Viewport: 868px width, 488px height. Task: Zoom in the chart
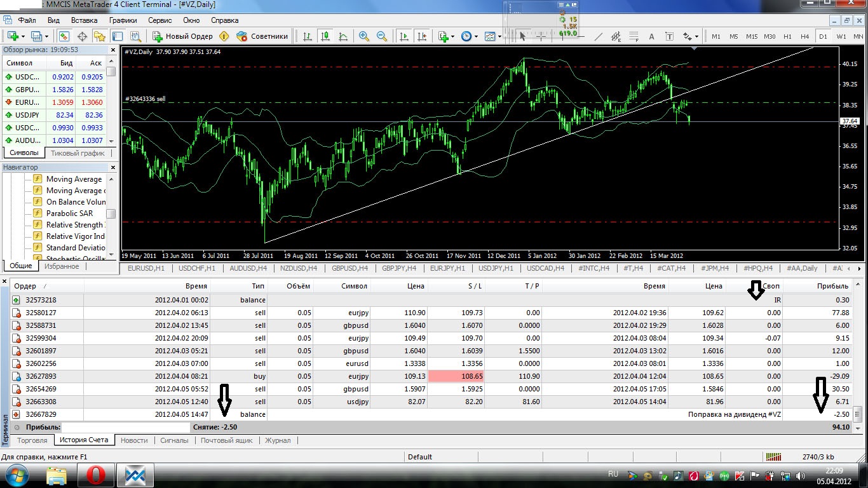[x=364, y=36]
